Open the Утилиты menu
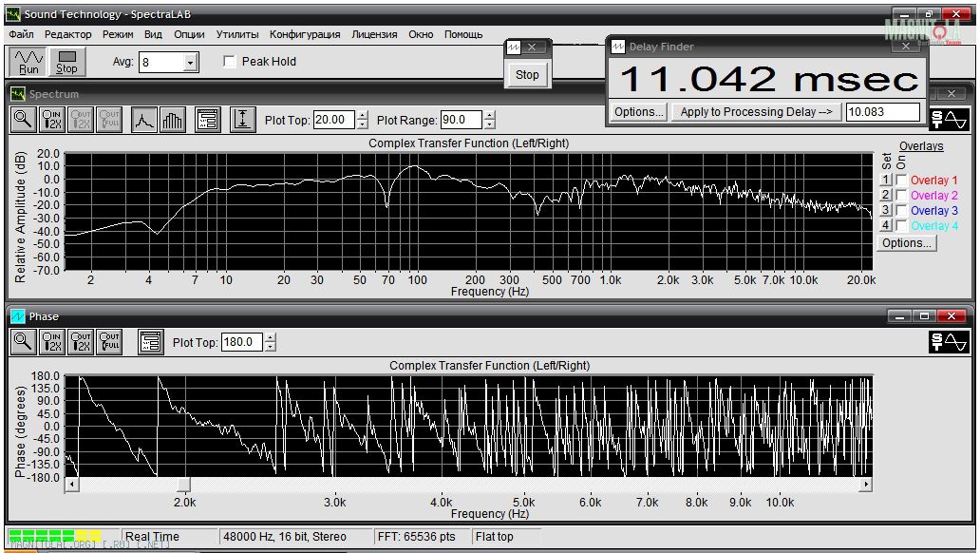 point(237,34)
